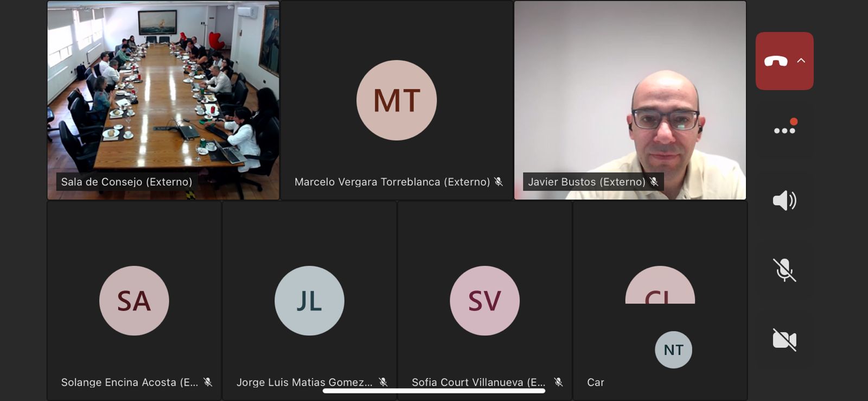Click Marcelo Vergara Torreblanca name label
This screenshot has height=401, width=868.
point(392,182)
